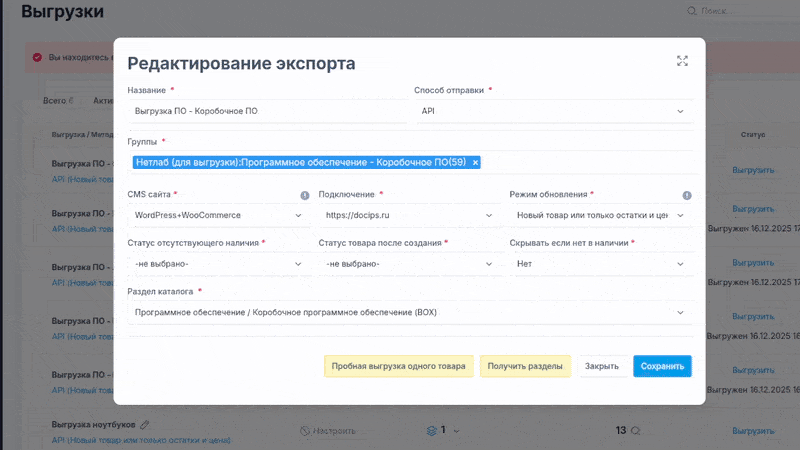Image resolution: width=800 pixels, height=450 pixels.
Task: Click Пробная выгрузка одного товара button
Action: pos(398,366)
